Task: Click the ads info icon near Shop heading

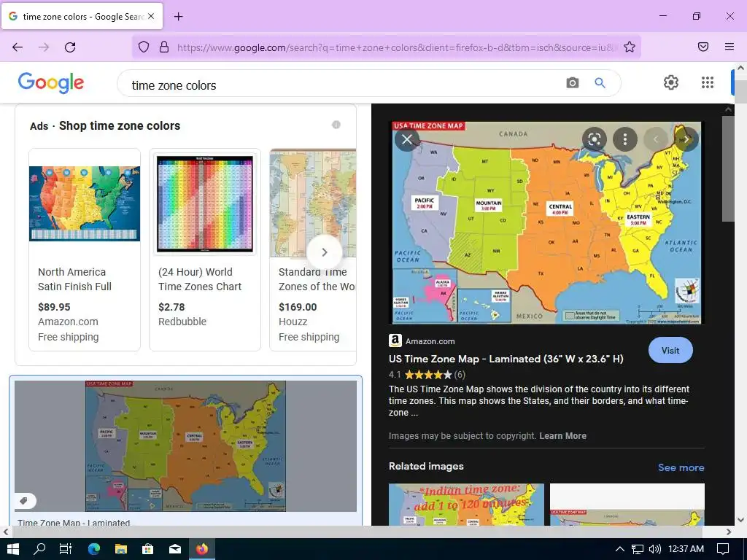Action: pos(336,125)
